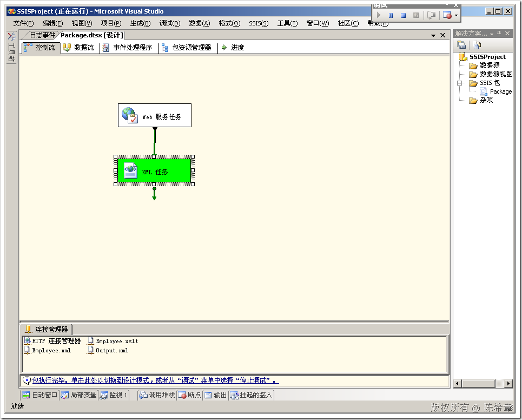Click the XML 任务 document icon

coord(130,170)
